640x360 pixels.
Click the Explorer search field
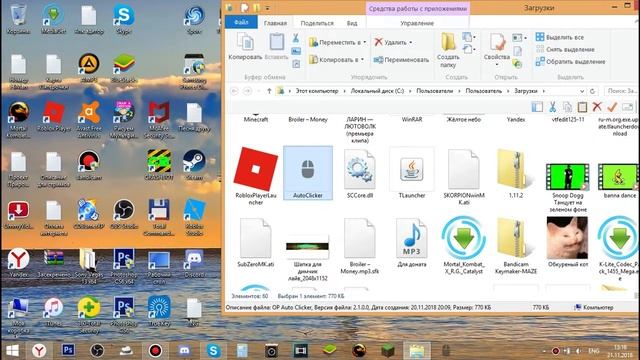pyautogui.click(x=621, y=91)
